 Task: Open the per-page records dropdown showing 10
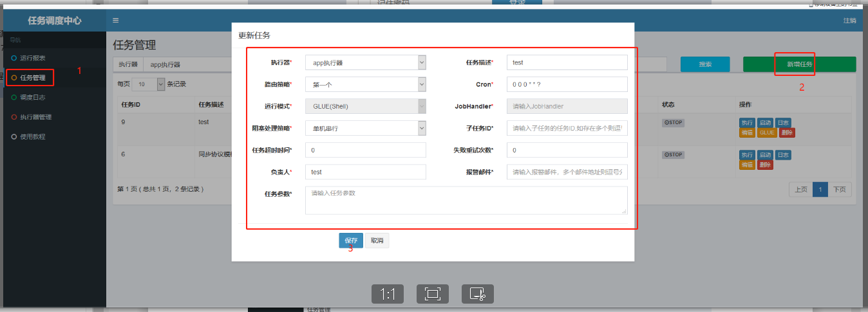point(149,84)
